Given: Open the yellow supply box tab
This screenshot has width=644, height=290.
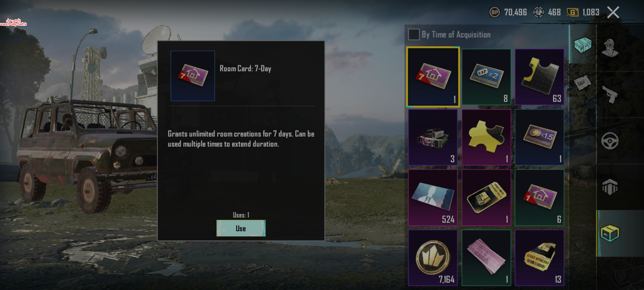Looking at the screenshot, I should 610,233.
